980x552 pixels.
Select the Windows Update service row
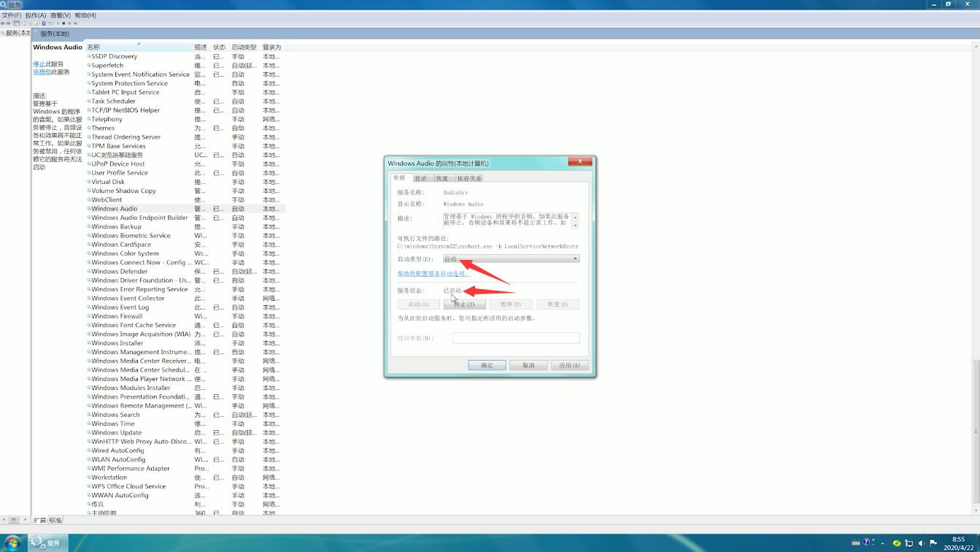point(185,432)
